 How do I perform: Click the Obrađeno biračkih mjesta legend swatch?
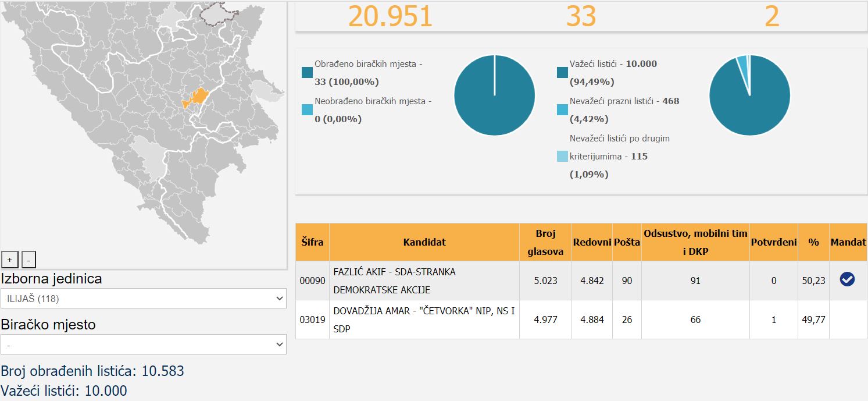point(307,73)
